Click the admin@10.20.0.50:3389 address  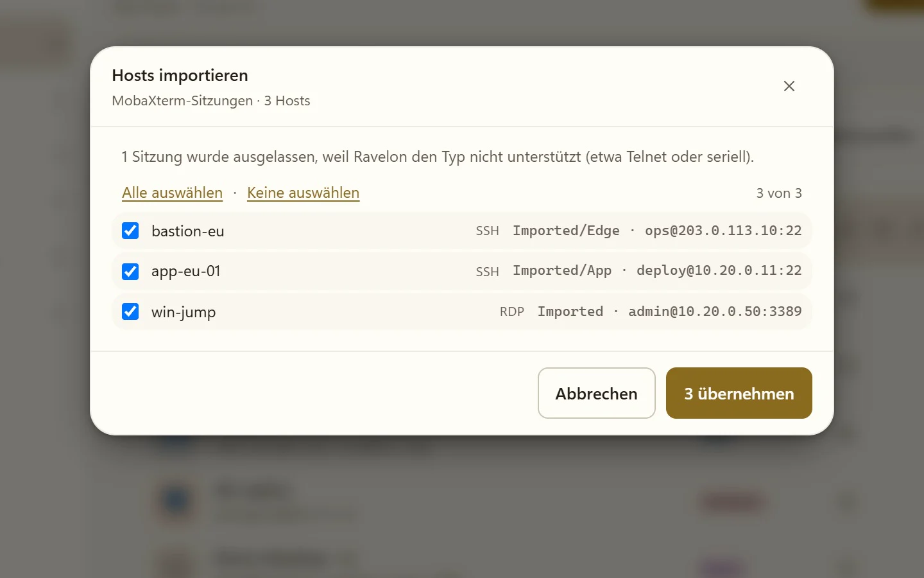[x=715, y=311]
